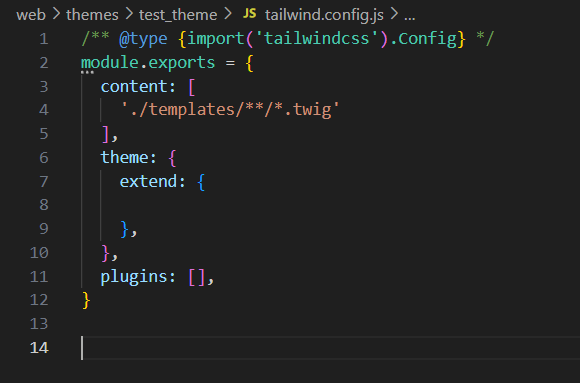Image resolution: width=580 pixels, height=383 pixels.
Task: Click the 'tailwindcss' import string
Action: (316, 38)
